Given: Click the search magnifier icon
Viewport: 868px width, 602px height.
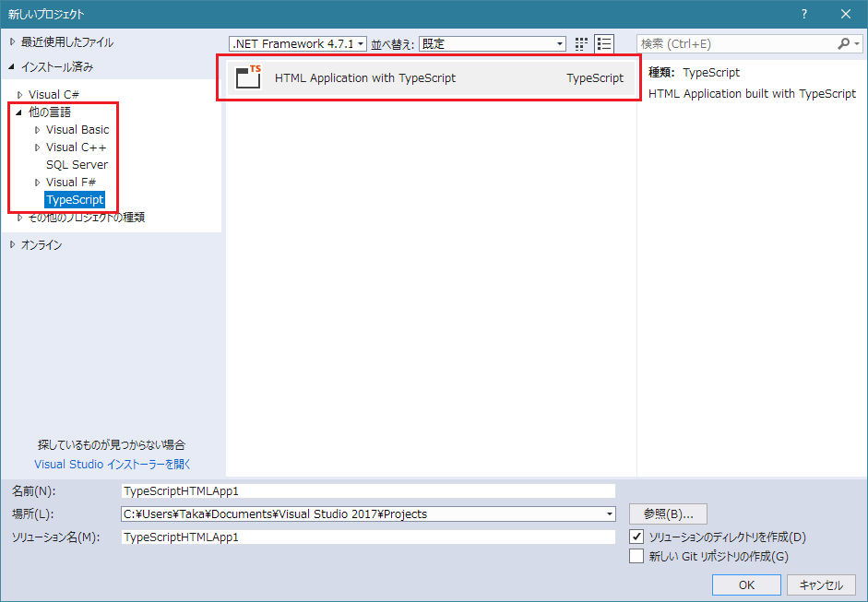Looking at the screenshot, I should 844,43.
